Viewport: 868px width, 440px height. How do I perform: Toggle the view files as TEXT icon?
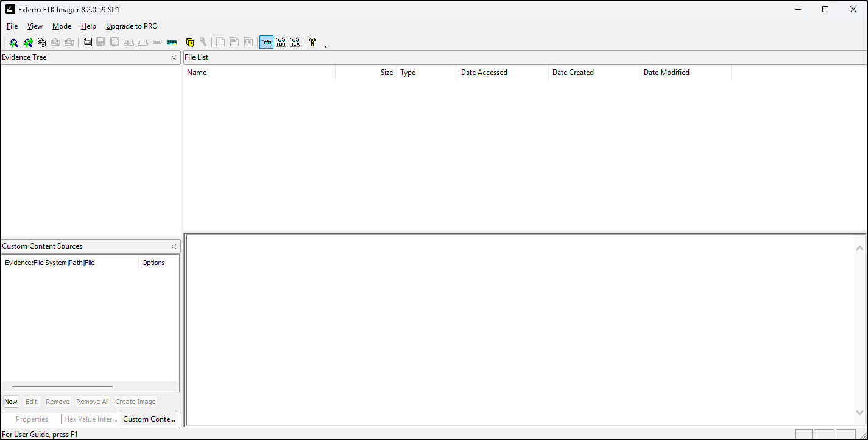click(281, 42)
